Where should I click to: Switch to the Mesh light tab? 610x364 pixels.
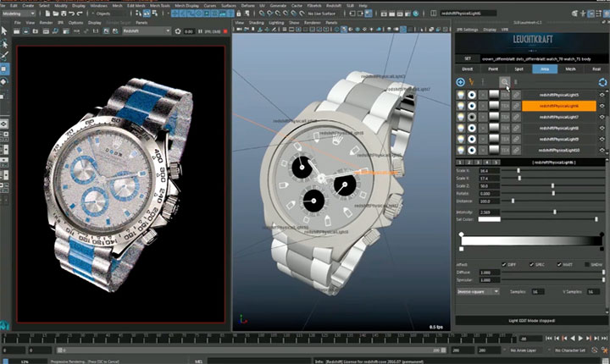point(570,69)
